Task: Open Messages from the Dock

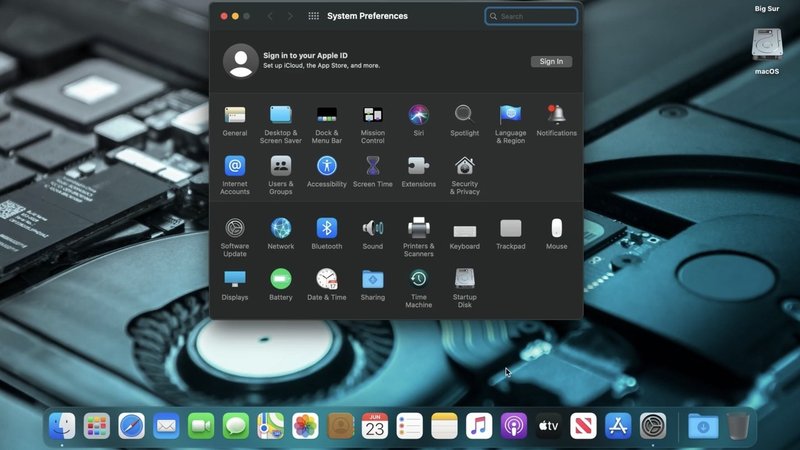Action: [236, 426]
